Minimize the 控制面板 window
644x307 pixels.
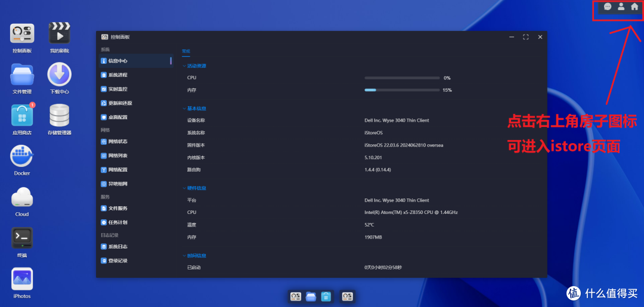(512, 37)
